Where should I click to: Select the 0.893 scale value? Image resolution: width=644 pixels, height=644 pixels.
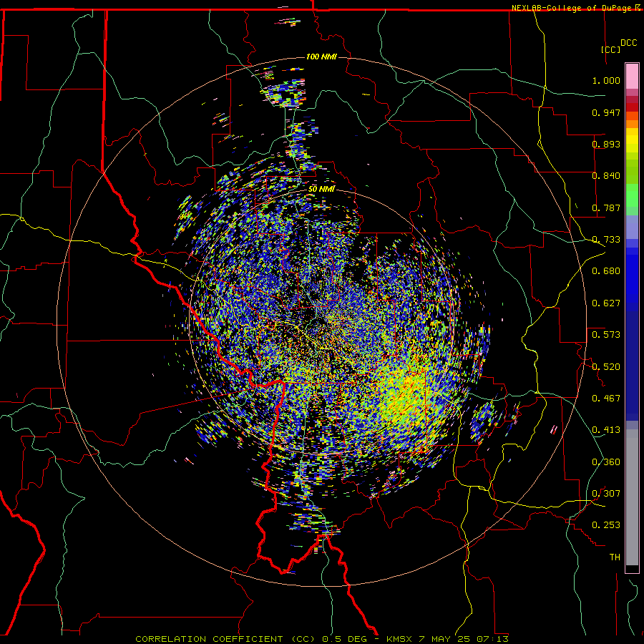606,144
